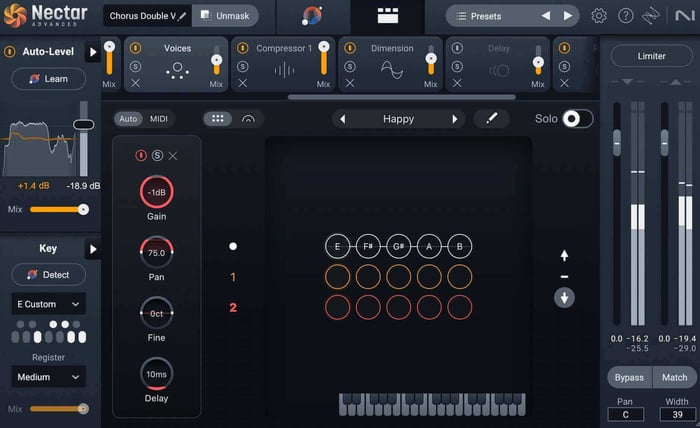The image size is (700, 428).
Task: Toggle Dimension module power button
Action: pos(350,48)
